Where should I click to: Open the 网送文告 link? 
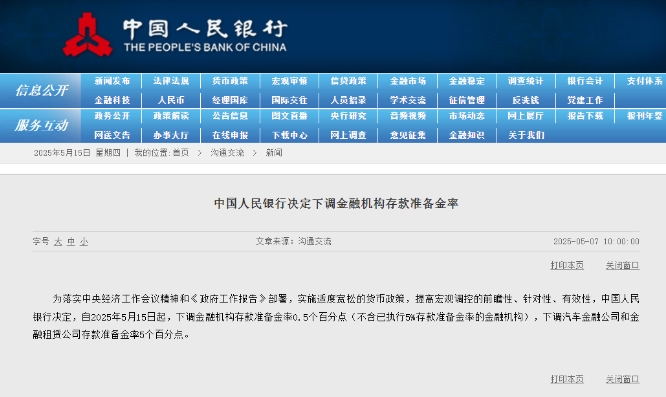112,135
